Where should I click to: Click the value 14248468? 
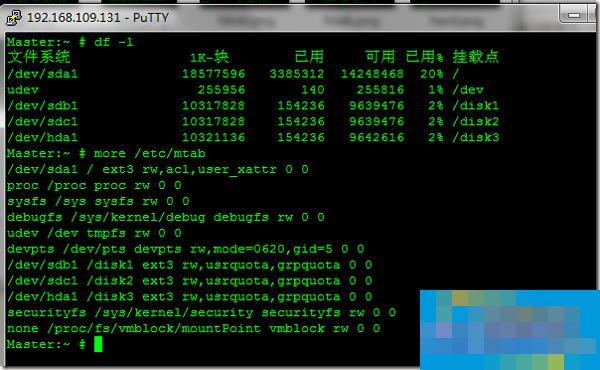point(372,73)
